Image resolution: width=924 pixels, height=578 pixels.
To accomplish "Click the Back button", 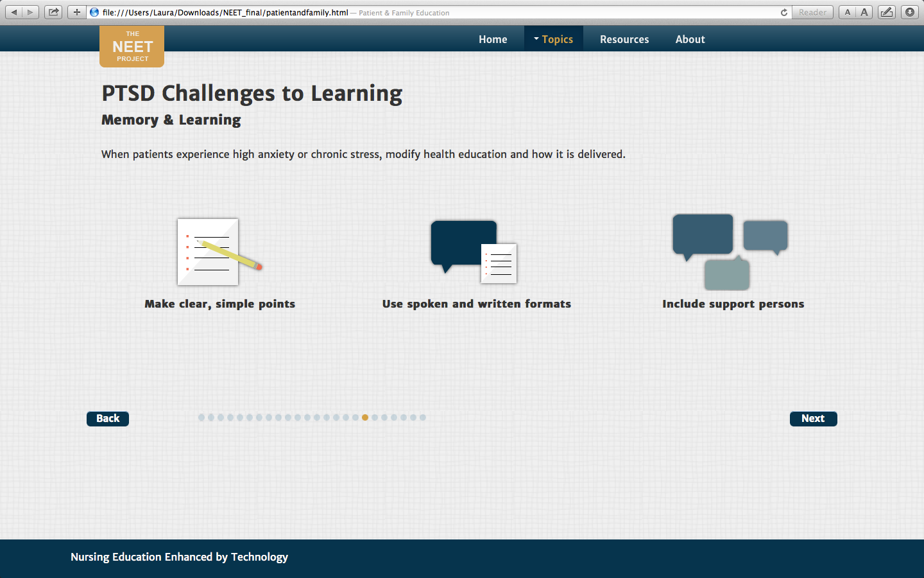I will [108, 419].
